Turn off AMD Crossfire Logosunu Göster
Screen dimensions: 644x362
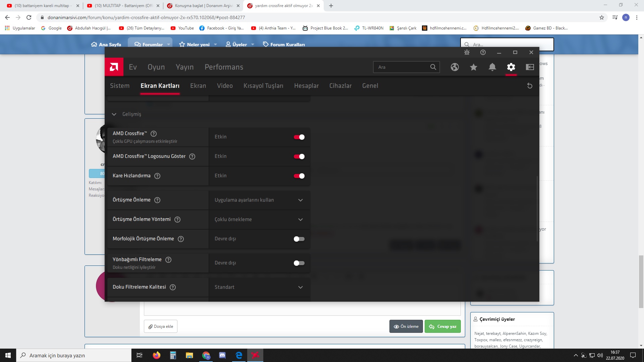coord(299,157)
